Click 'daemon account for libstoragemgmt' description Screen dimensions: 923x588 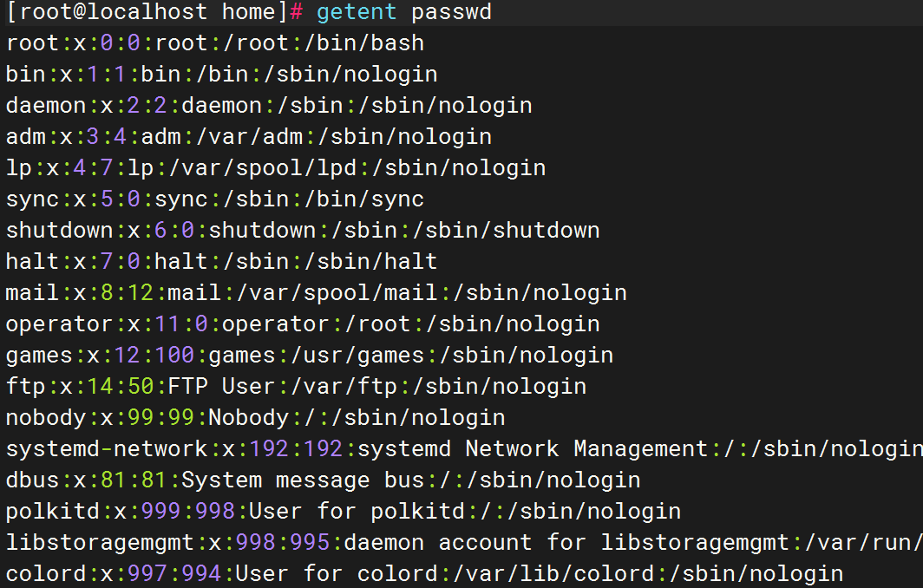pyautogui.click(x=566, y=543)
